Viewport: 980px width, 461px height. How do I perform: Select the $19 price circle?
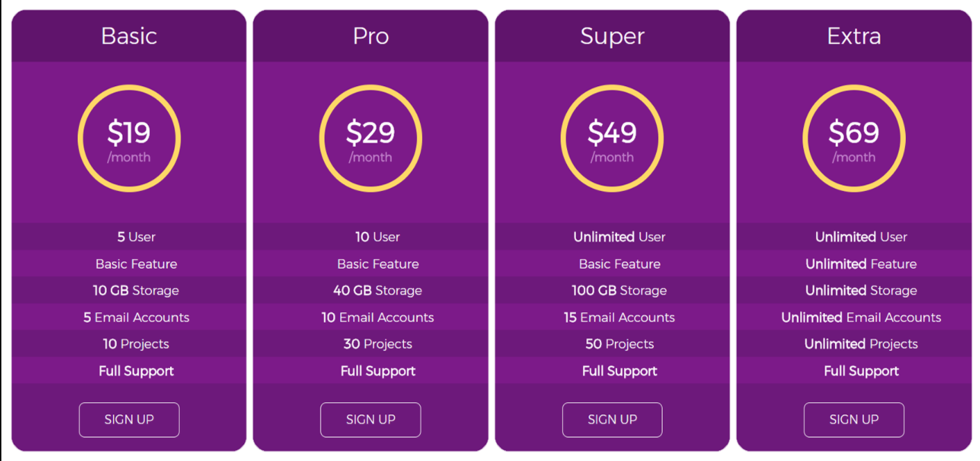tap(129, 137)
